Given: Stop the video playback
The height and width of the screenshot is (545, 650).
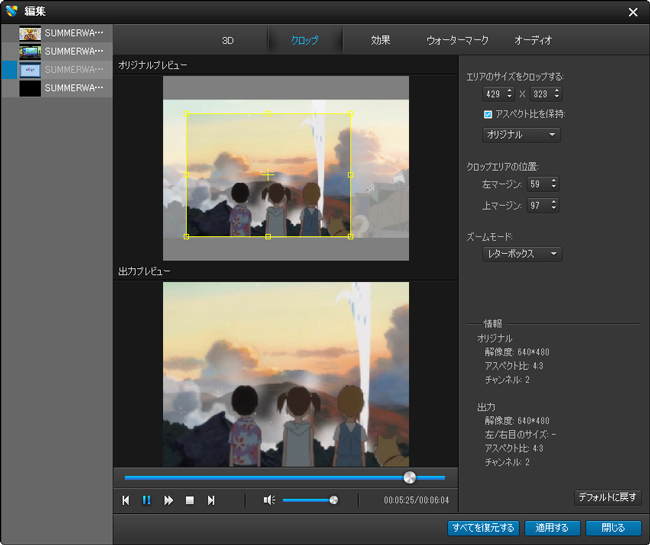Looking at the screenshot, I should pyautogui.click(x=189, y=500).
